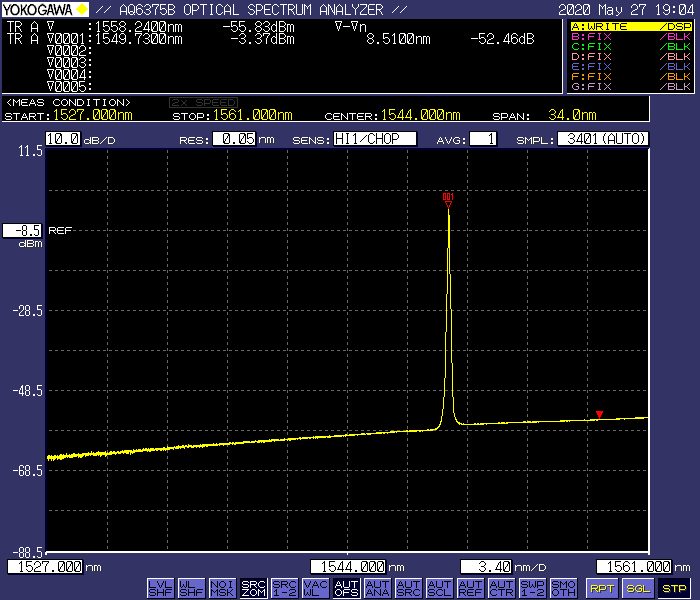Click the AUT REF auto reference icon
The height and width of the screenshot is (600, 700).
click(x=470, y=588)
